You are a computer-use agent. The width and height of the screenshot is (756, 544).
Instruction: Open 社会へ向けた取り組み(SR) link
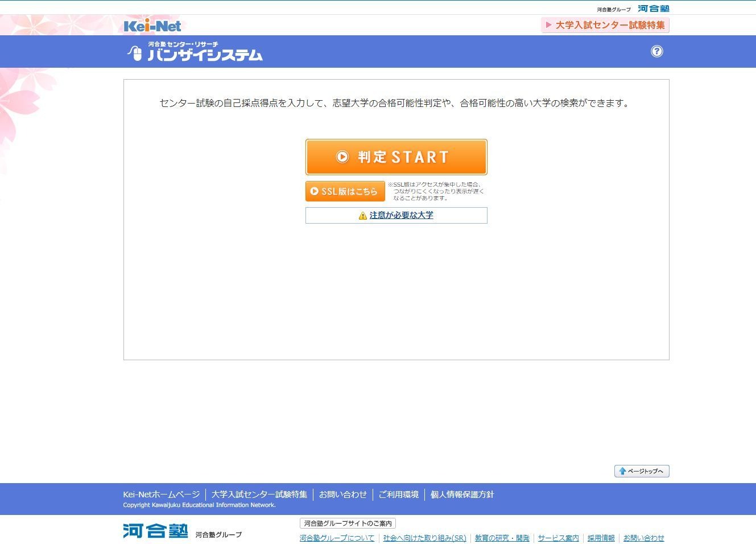(x=424, y=538)
